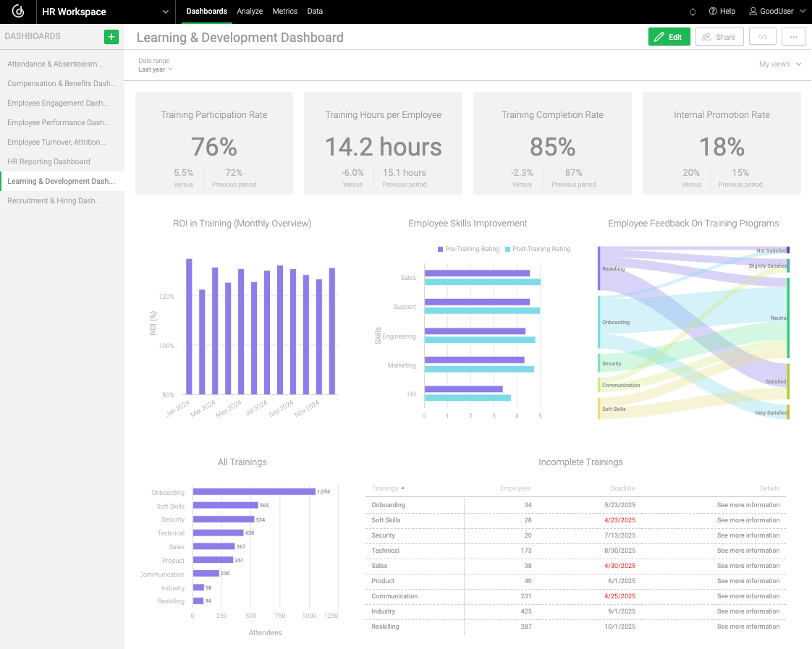
Task: Select the Learning & Development Dashboard sidebar entry
Action: pyautogui.click(x=62, y=181)
